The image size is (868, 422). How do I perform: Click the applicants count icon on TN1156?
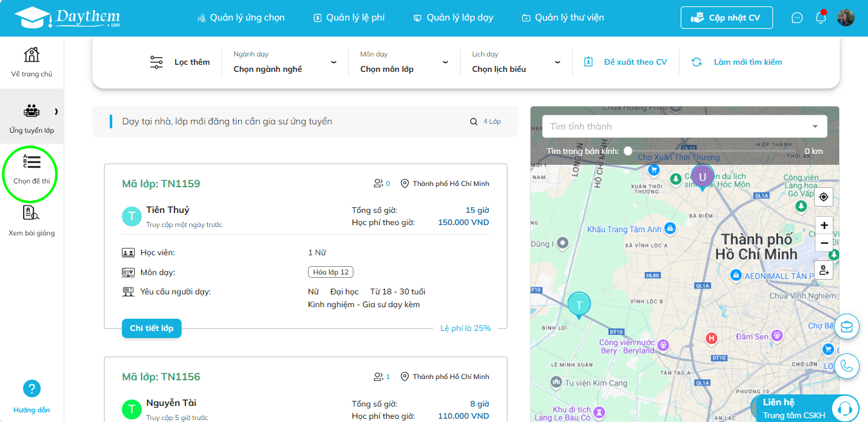click(x=379, y=376)
